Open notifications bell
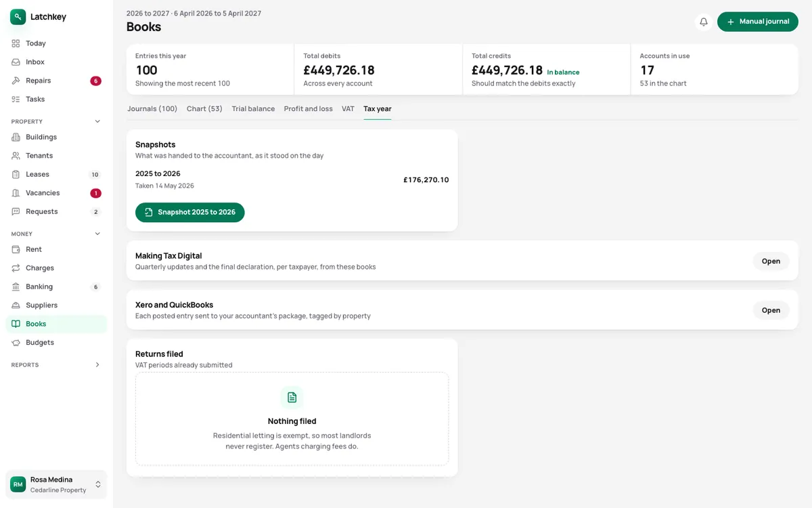 (704, 22)
